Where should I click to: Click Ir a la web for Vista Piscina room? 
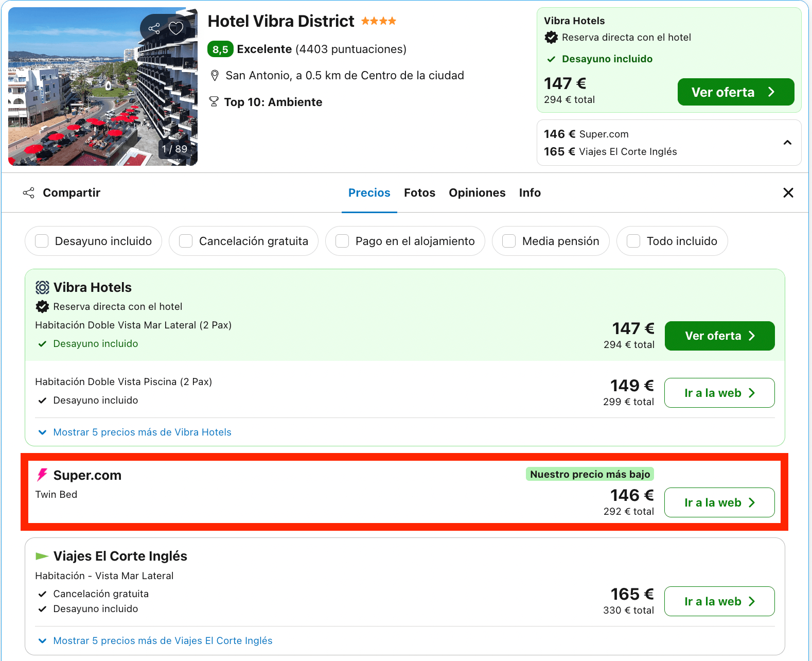pos(719,393)
